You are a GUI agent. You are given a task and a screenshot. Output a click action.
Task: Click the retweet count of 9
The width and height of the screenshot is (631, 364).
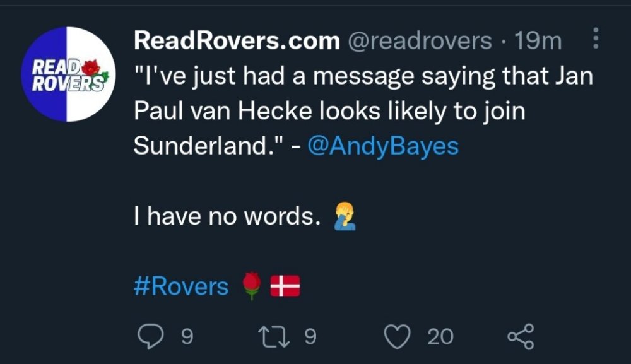click(x=309, y=336)
